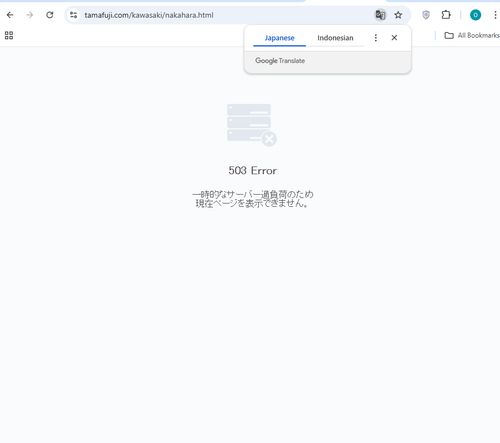
Task: Click the Google Translate label
Action: pos(280,61)
